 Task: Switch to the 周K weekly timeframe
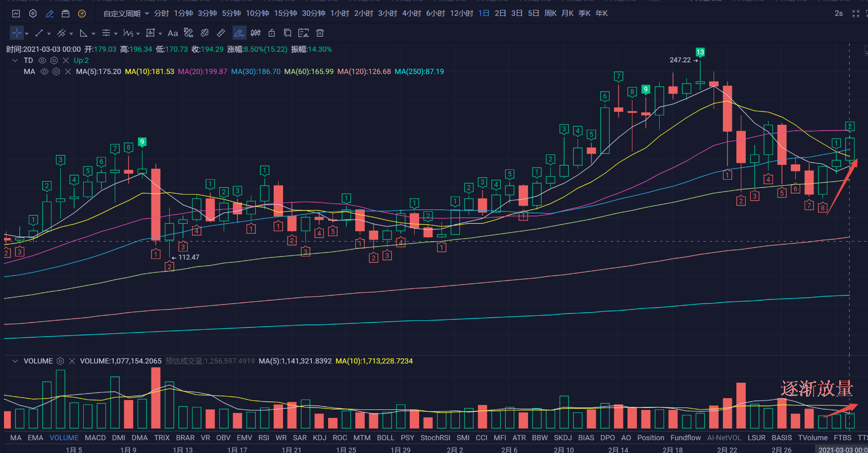(551, 13)
